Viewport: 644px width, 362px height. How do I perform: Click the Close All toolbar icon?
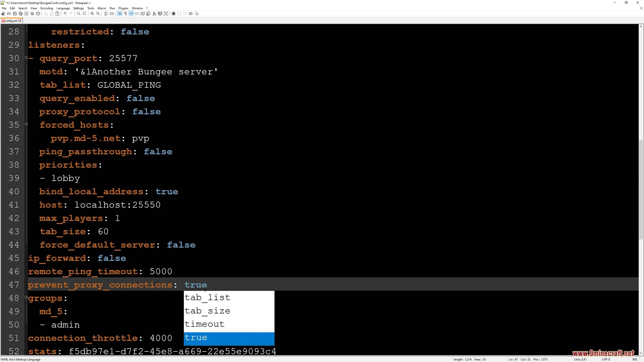[32, 14]
